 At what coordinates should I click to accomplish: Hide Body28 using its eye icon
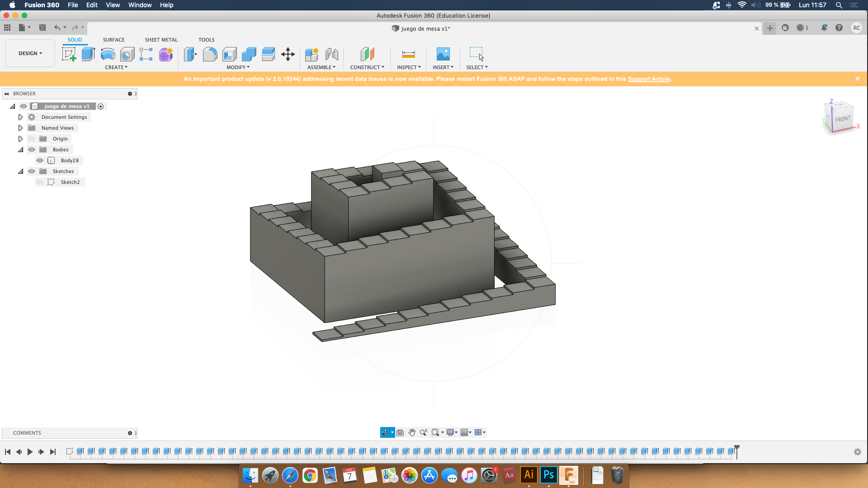click(40, 160)
